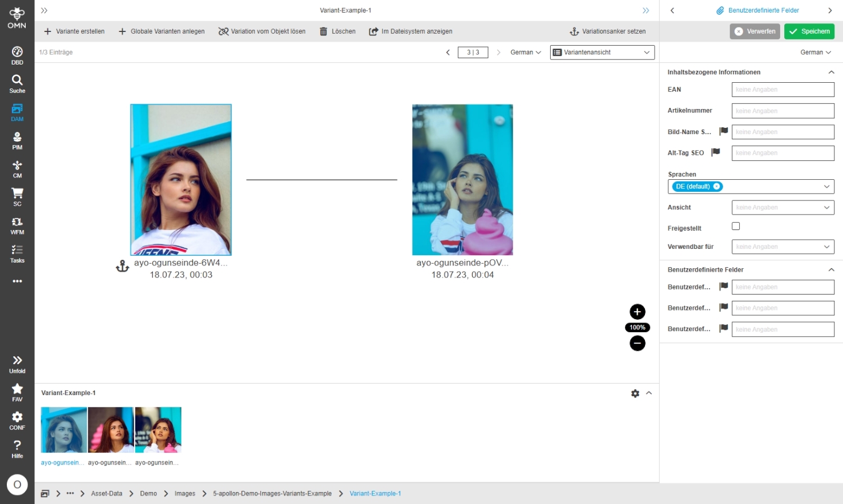
Task: Open the thumbnail strip settings gear
Action: pos(635,393)
